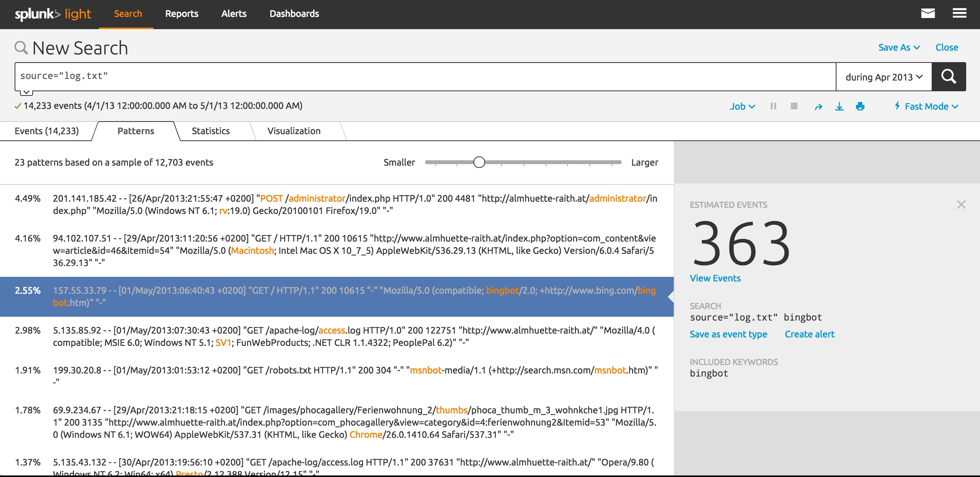This screenshot has width=980, height=477.
Task: Stop the search job
Action: [x=794, y=106]
